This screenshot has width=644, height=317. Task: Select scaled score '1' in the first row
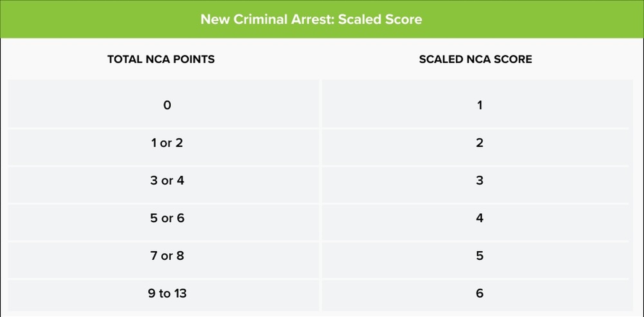coord(479,105)
